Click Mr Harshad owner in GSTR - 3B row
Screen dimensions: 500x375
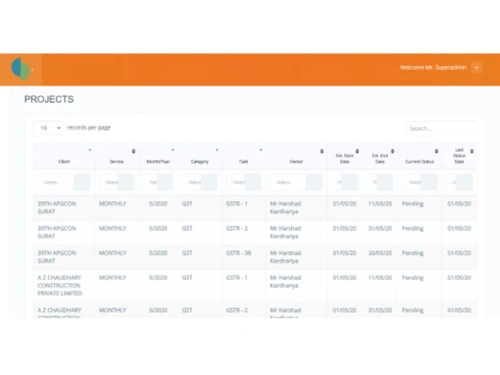286,257
